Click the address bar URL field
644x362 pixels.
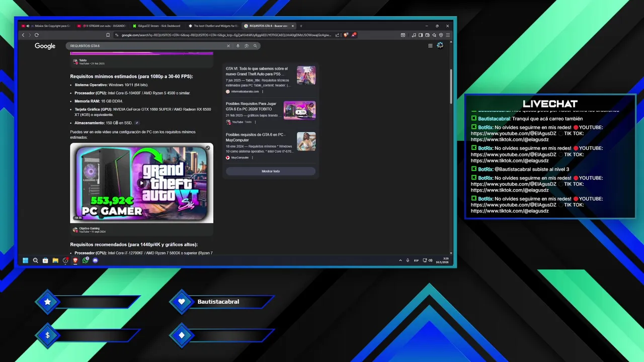coord(226,35)
